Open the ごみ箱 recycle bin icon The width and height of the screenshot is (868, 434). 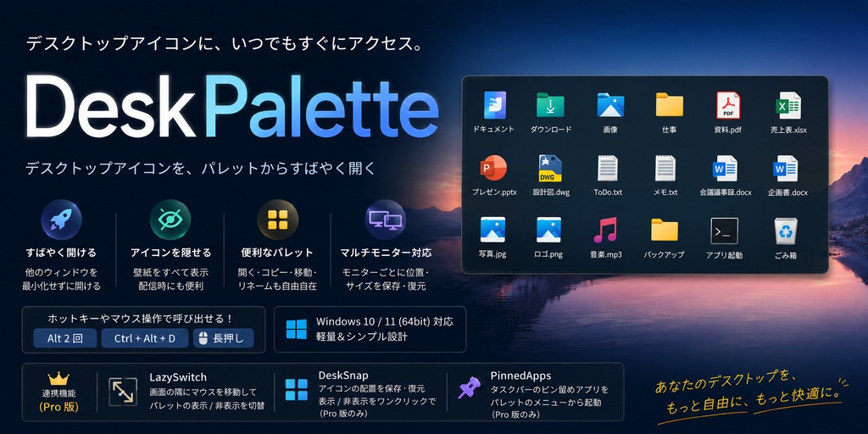[786, 231]
